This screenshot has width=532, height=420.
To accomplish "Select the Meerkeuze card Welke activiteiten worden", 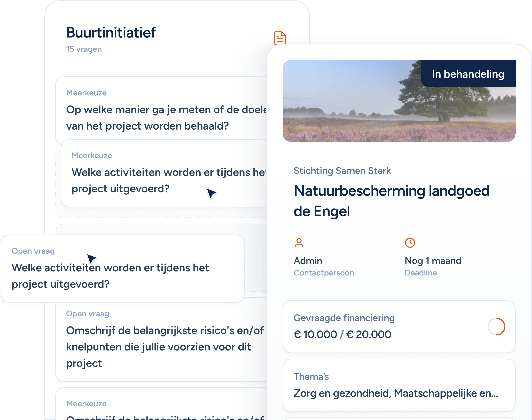I will point(164,173).
